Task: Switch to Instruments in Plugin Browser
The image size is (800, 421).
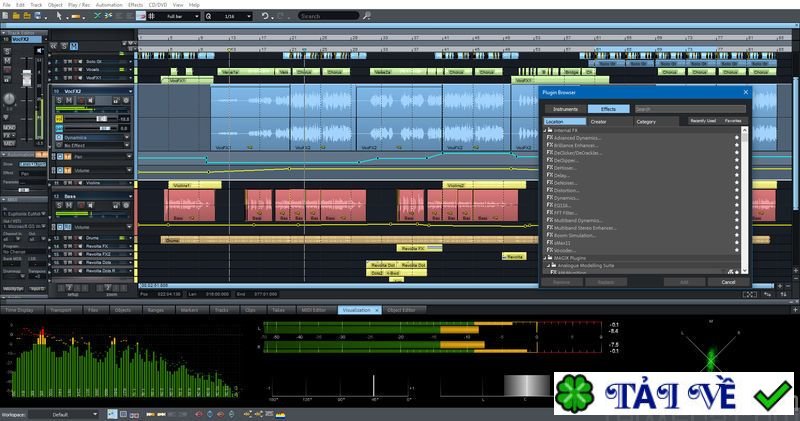Action: coord(565,108)
